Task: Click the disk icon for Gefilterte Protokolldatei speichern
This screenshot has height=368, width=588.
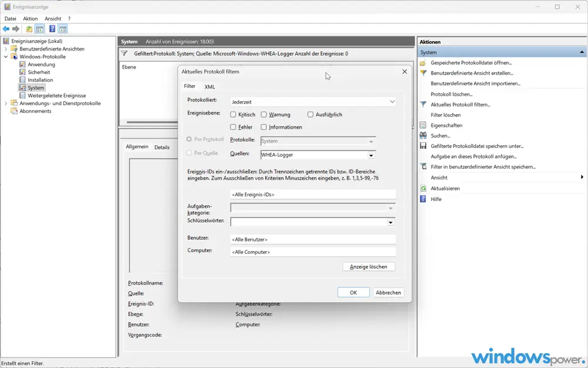Action: pos(423,146)
